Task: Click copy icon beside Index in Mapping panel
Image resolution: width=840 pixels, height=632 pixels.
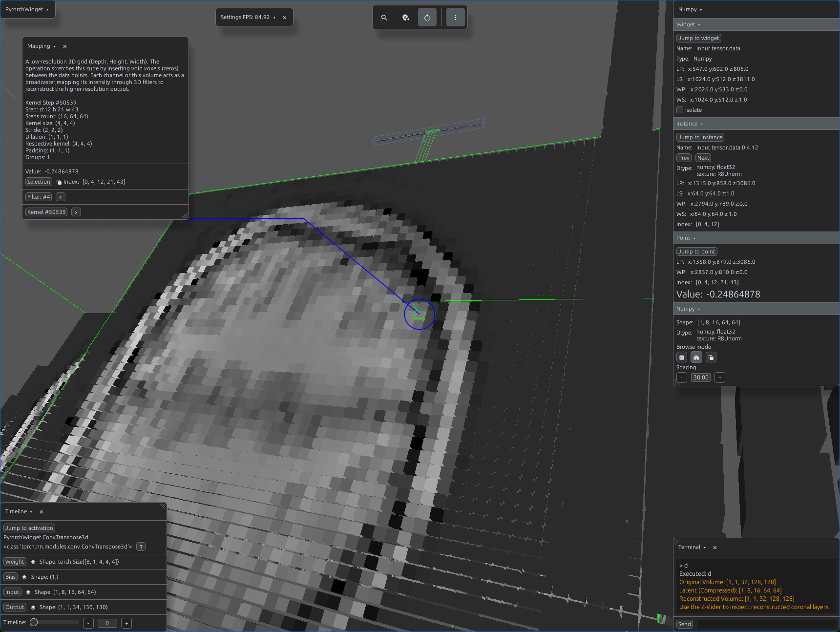Action: pyautogui.click(x=59, y=182)
